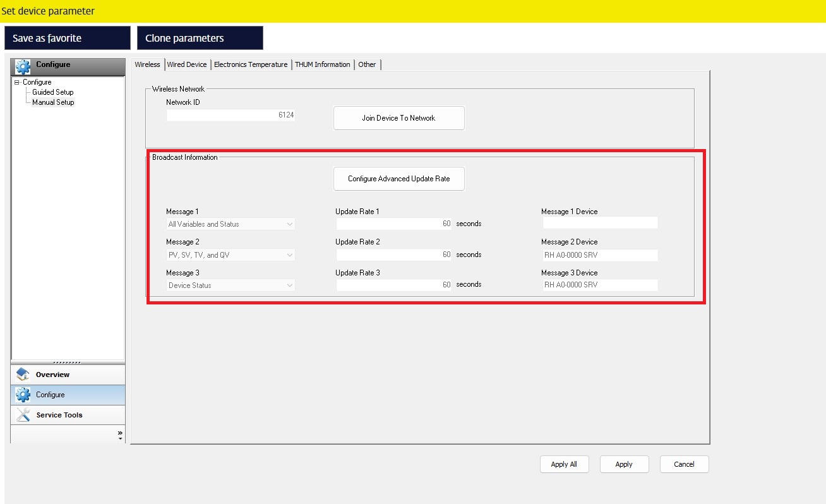Click the navigation pane splitter grip
This screenshot has height=504, width=826.
click(x=66, y=363)
